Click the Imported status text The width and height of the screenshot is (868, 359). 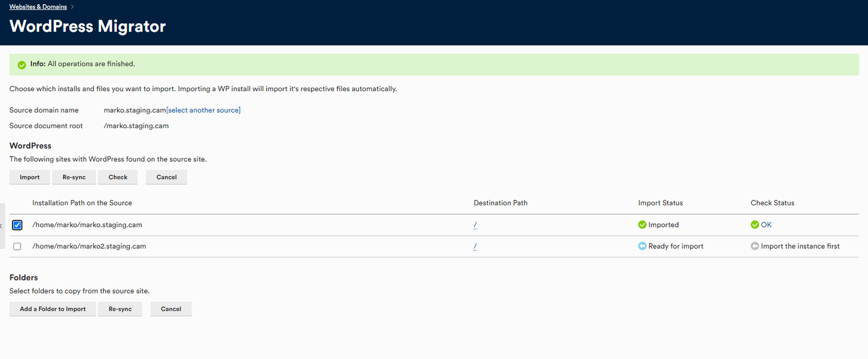(x=663, y=225)
